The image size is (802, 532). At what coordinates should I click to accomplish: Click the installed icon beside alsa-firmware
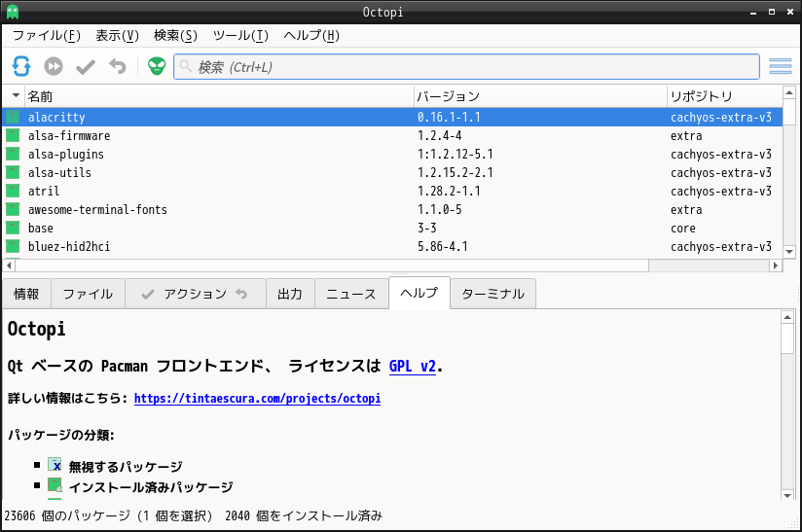tap(13, 135)
